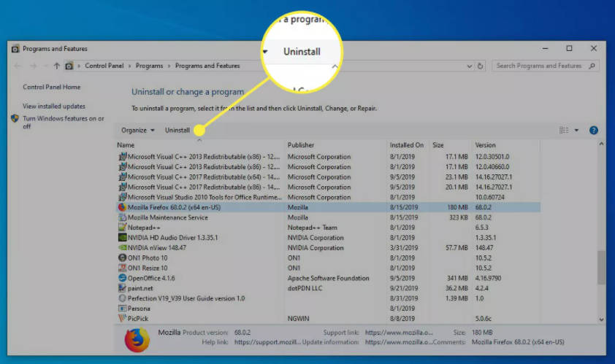Viewport: 615px width, 364px height.
Task: Click the OpenOffice 4.1.6 icon
Action: [x=123, y=278]
